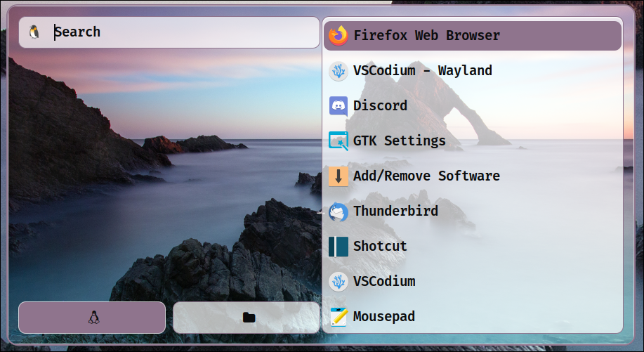This screenshot has height=352, width=644.
Task: Click the penguin icon in the search bar
Action: click(34, 32)
